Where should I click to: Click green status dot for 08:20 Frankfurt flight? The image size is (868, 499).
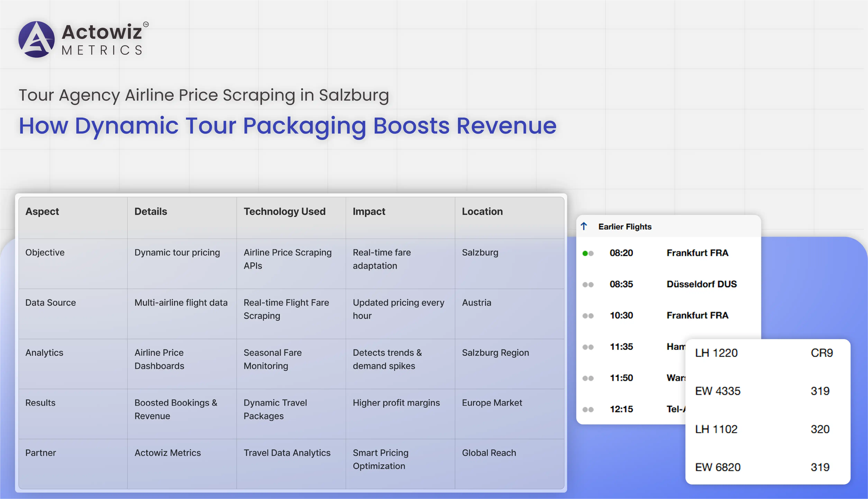tap(585, 253)
